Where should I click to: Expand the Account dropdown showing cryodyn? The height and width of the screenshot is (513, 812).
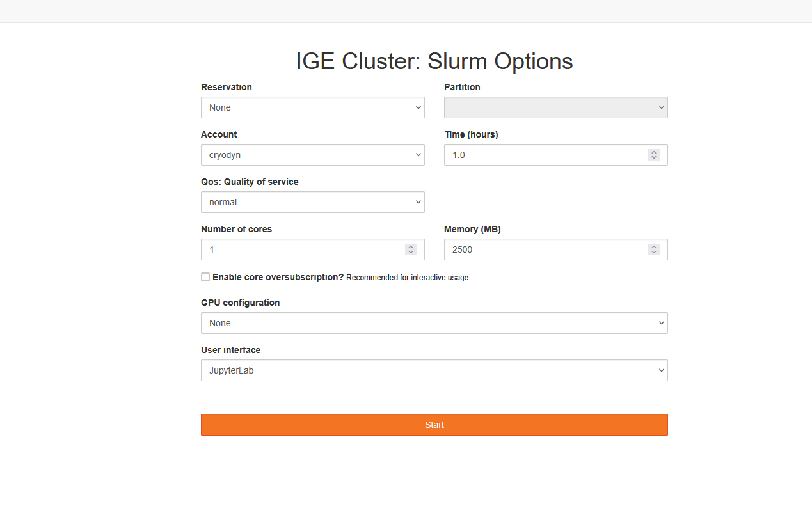(x=312, y=155)
